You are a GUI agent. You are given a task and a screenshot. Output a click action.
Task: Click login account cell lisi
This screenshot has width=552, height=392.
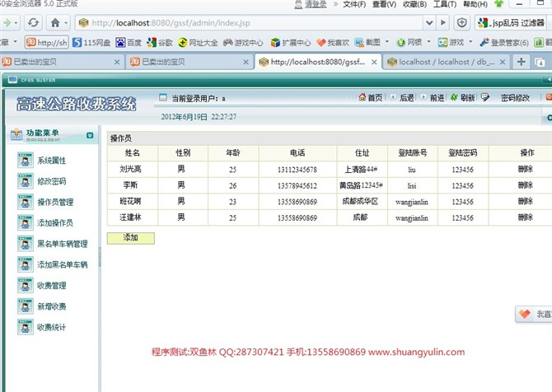(412, 185)
